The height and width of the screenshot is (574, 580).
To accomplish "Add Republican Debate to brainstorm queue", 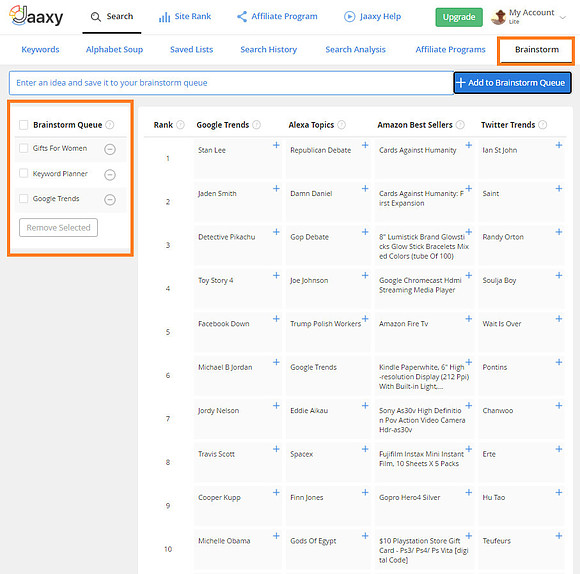I will click(365, 145).
